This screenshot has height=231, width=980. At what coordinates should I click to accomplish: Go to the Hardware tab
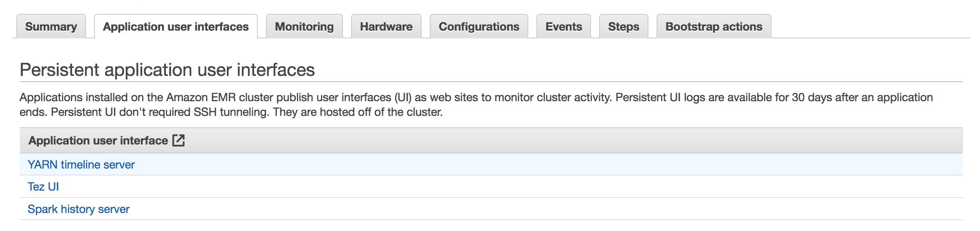pyautogui.click(x=386, y=27)
